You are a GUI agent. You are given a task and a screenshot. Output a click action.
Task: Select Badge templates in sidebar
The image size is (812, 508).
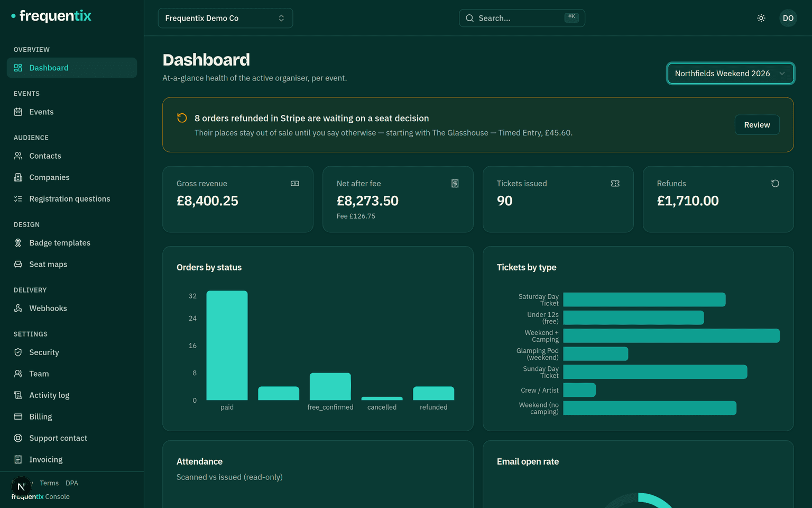point(72,243)
